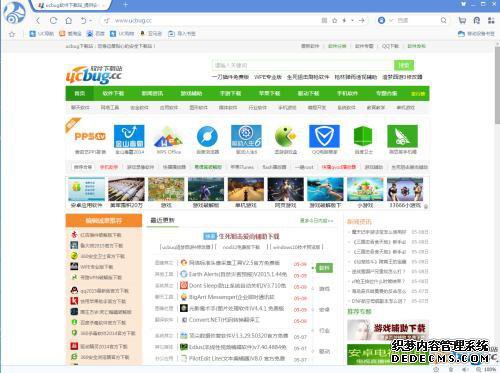Open a new tab with plus button
This screenshot has width=500, height=373.
pos(126,5)
